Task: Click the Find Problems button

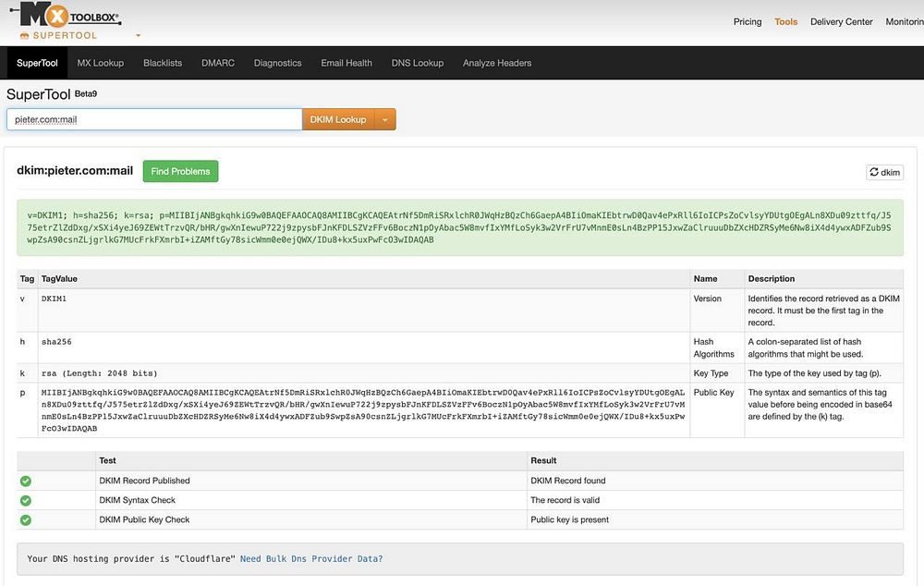Action: 180,171
